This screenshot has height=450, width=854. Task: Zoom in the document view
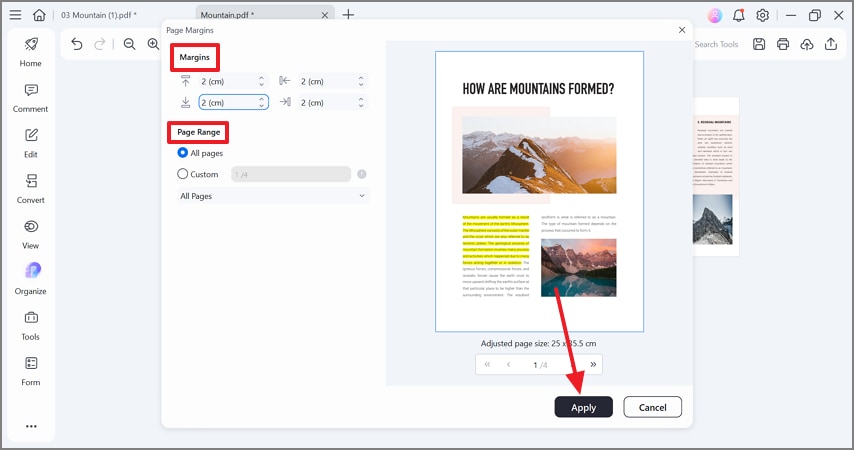click(x=153, y=44)
